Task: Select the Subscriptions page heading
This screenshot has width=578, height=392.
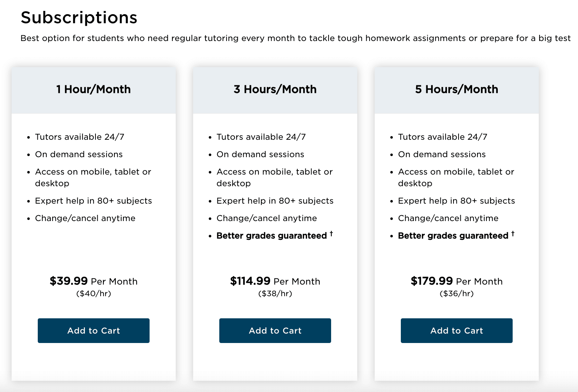Action: click(x=79, y=17)
